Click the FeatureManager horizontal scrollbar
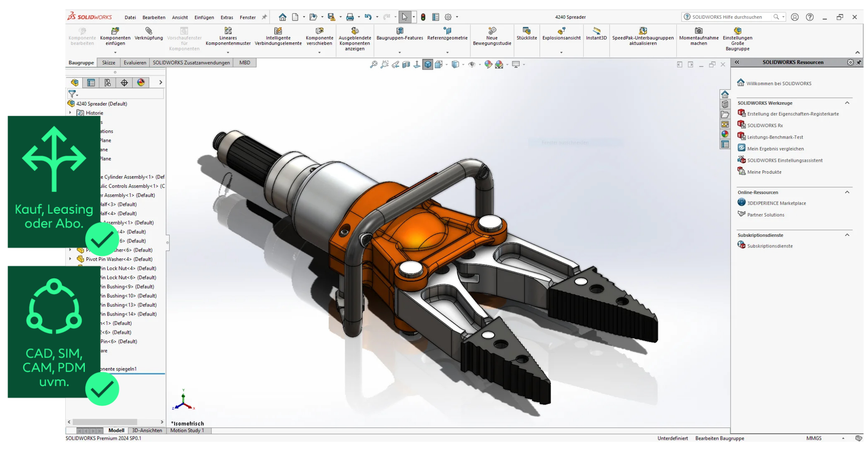The height and width of the screenshot is (450, 868). tap(105, 422)
